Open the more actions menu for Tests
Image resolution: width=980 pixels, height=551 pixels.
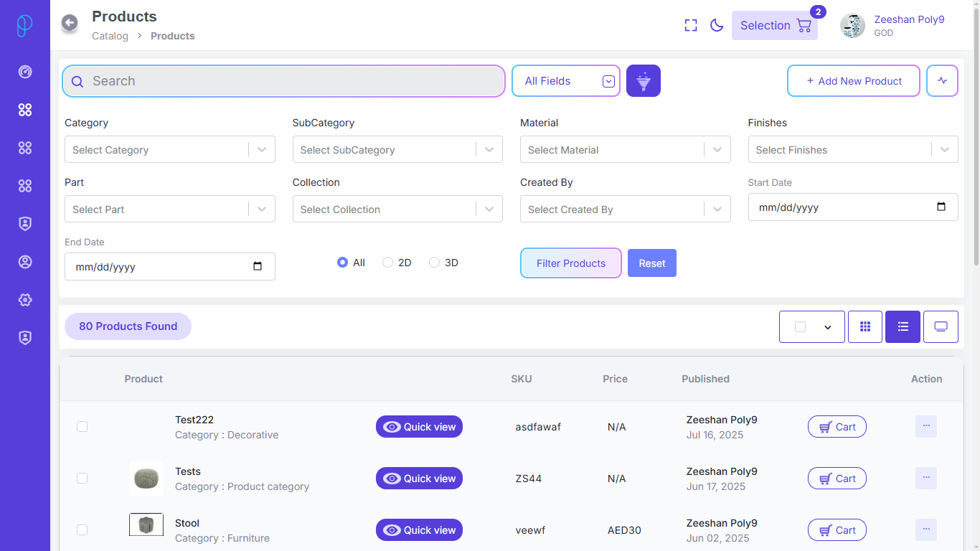[925, 478]
